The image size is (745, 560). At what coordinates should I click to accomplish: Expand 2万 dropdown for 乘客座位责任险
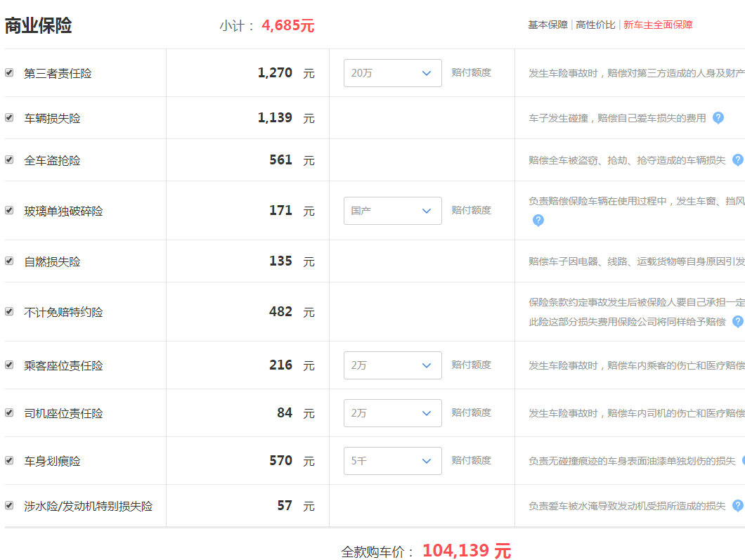click(392, 365)
